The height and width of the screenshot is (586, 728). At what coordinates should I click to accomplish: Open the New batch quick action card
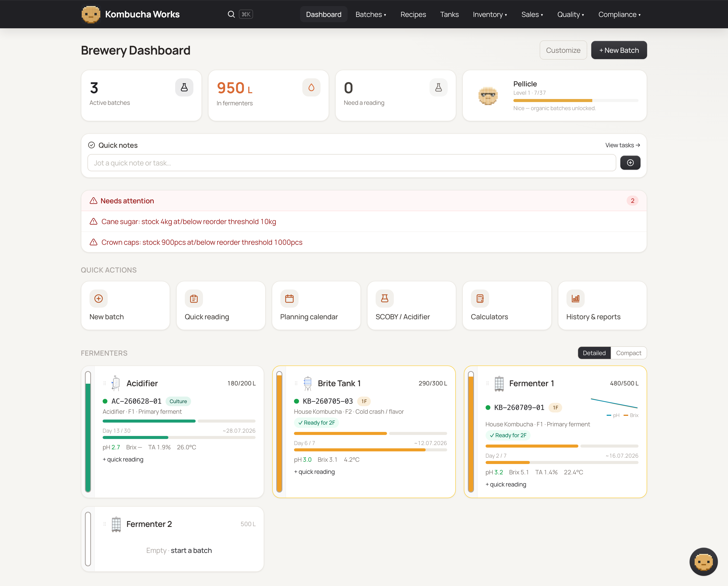point(125,305)
